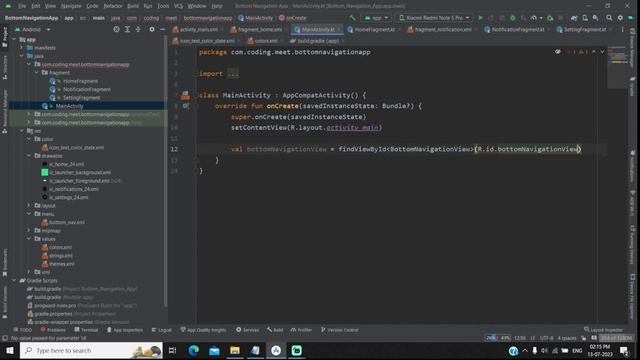Collapse the Gradle Scripts node

tap(14, 280)
